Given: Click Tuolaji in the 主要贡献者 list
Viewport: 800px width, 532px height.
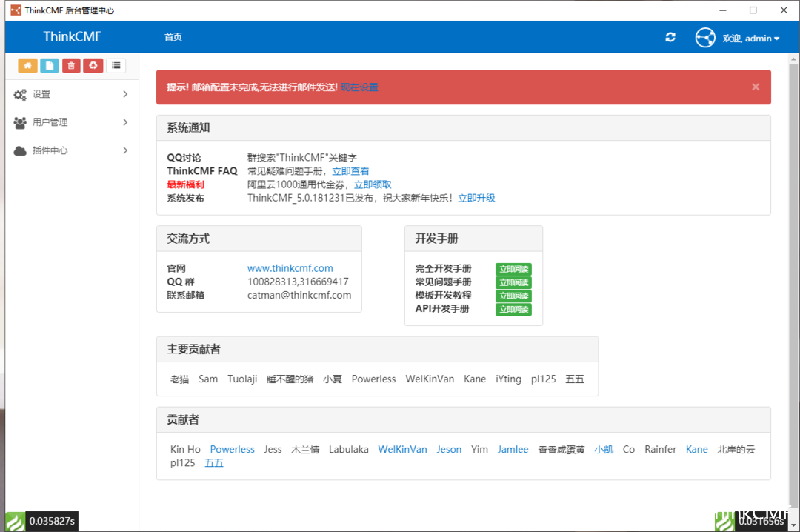Looking at the screenshot, I should click(x=242, y=379).
